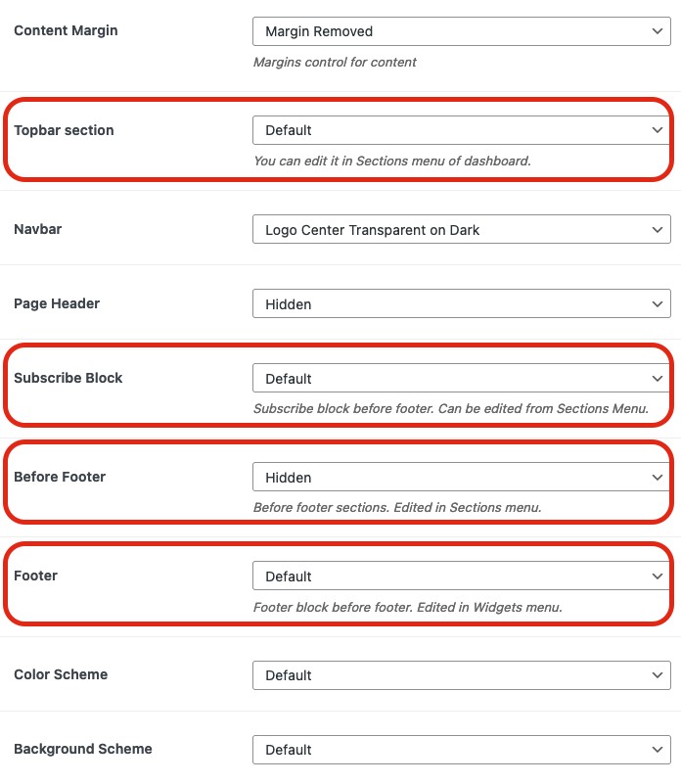Click the Topbar section chevron arrow
The image size is (681, 784).
click(658, 130)
